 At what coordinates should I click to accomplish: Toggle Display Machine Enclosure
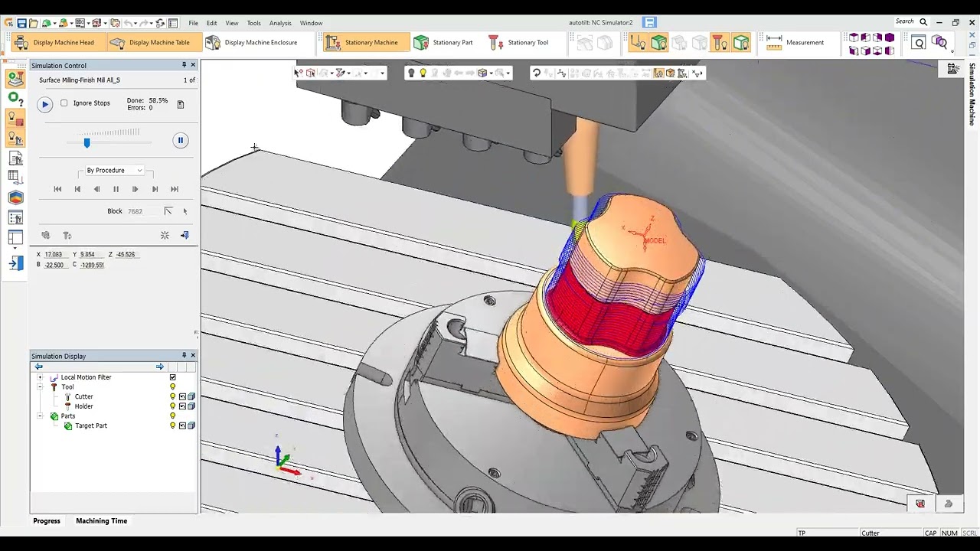[x=252, y=43]
